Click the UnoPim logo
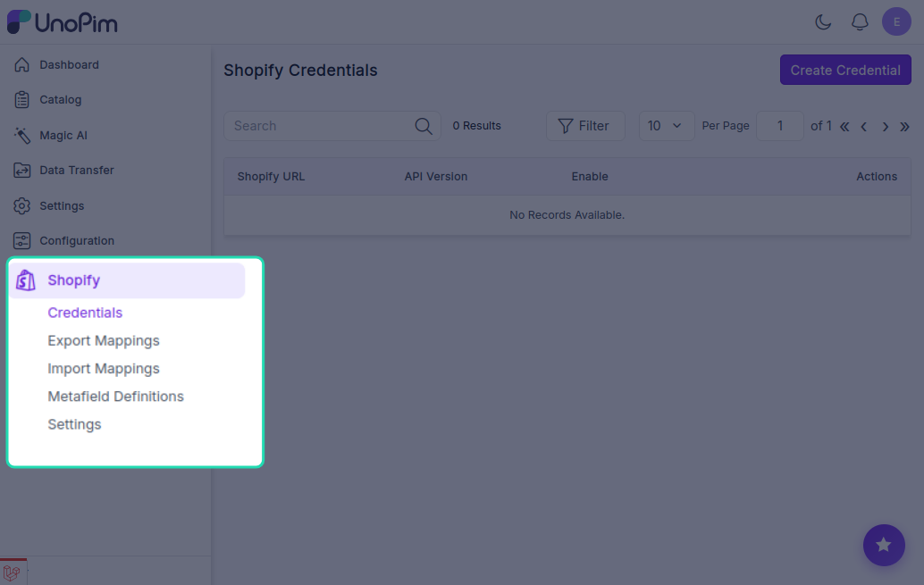 pos(63,22)
